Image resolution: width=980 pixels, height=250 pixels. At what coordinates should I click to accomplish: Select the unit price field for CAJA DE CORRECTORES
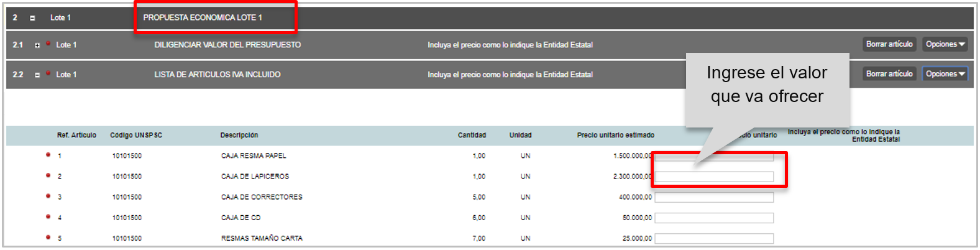(x=714, y=197)
